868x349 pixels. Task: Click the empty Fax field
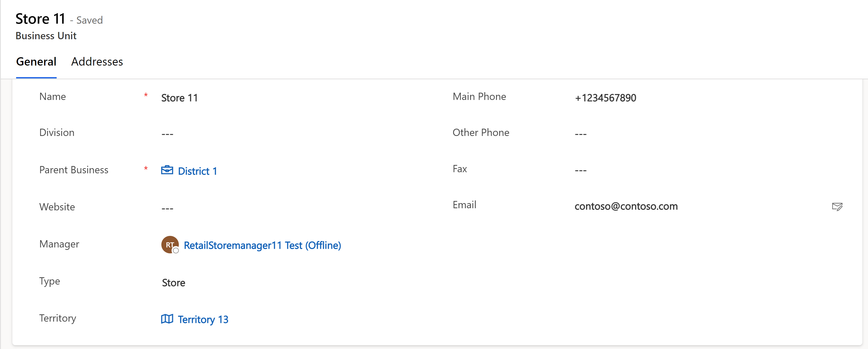(708, 170)
